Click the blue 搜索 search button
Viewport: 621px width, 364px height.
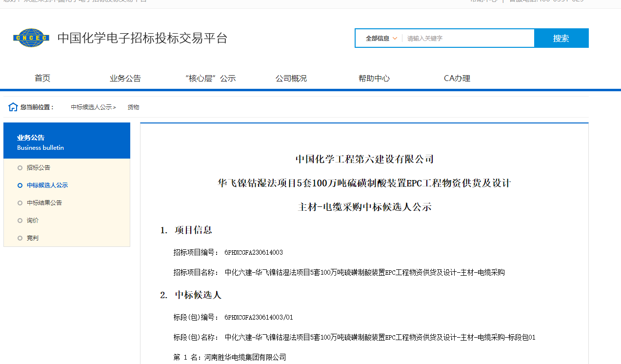click(561, 38)
